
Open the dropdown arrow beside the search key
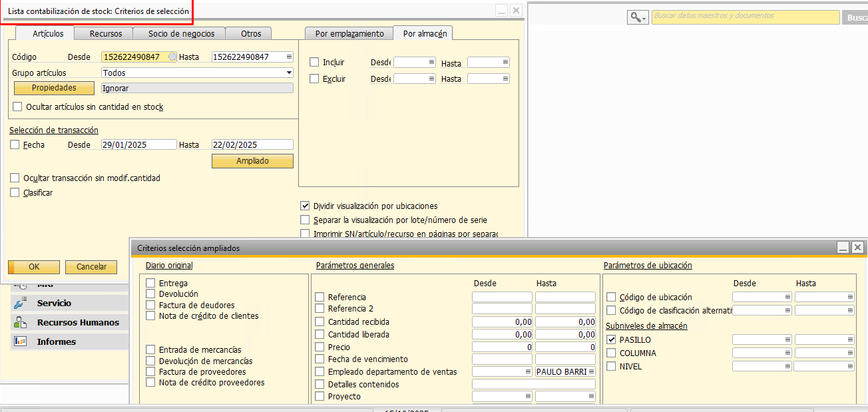[644, 18]
